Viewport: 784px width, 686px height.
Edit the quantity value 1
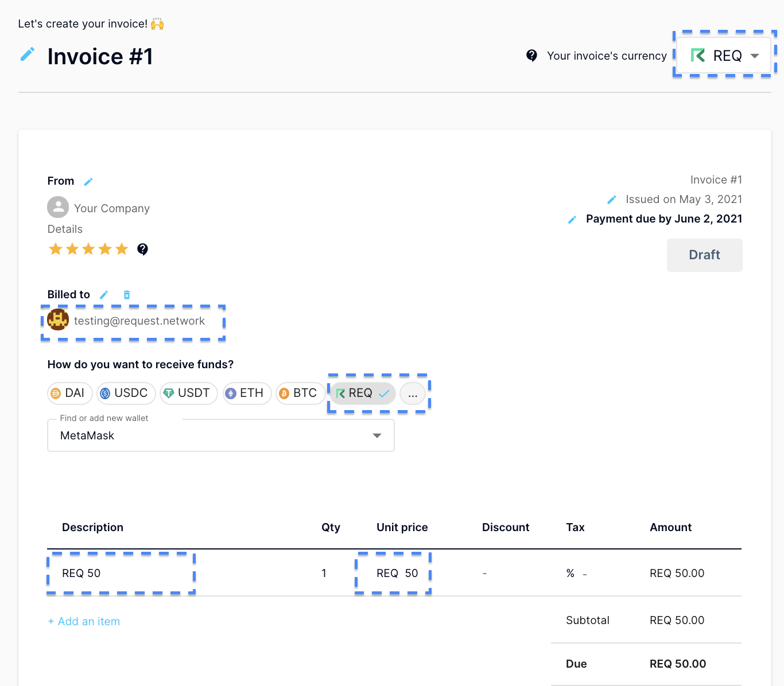tap(324, 573)
